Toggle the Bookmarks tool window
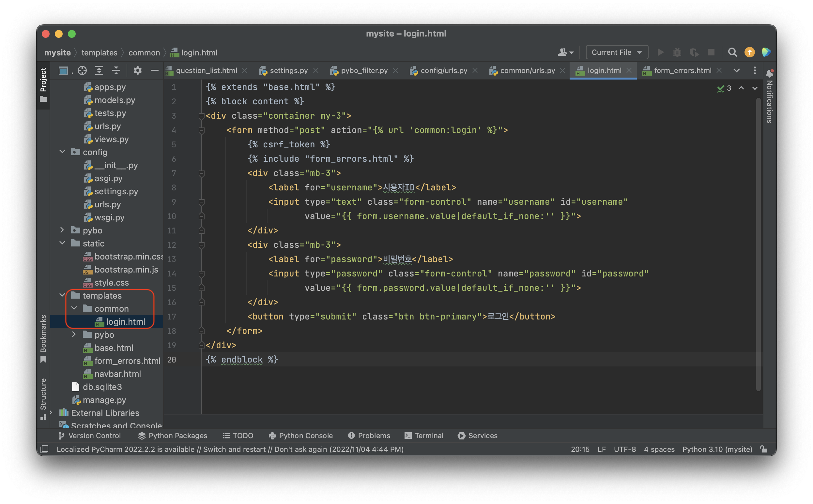This screenshot has width=813, height=504. [x=43, y=338]
